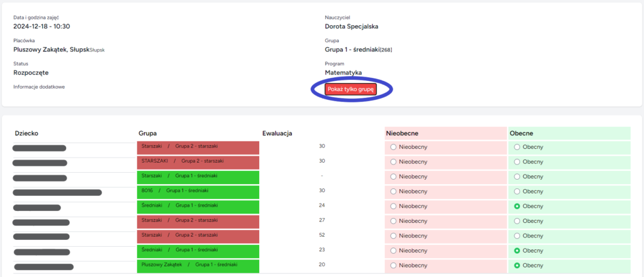Screen dimensions: 644x277
Task: Select 'Obecny' for the child in group 8016
Action: pos(518,191)
